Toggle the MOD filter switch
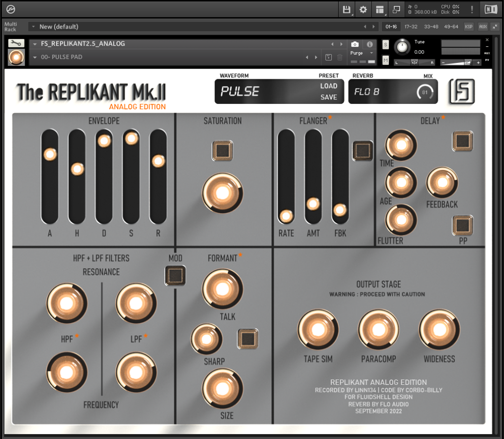 pos(175,276)
